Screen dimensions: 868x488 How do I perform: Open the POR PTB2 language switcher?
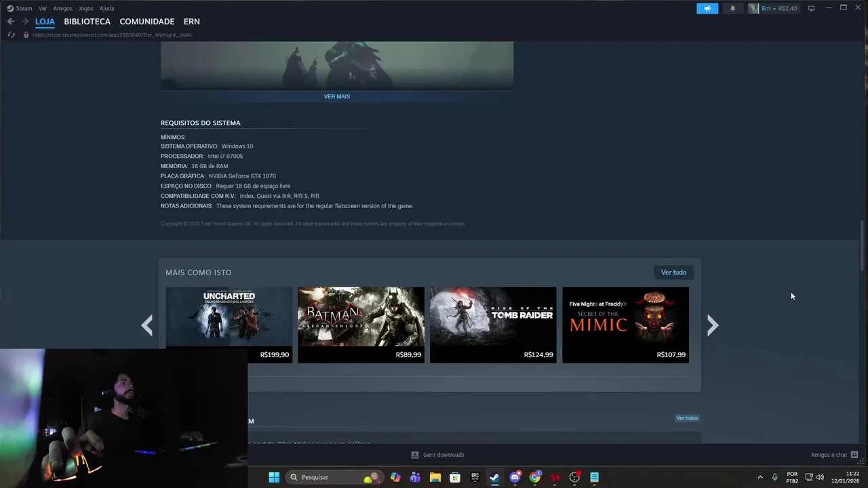[x=792, y=477]
